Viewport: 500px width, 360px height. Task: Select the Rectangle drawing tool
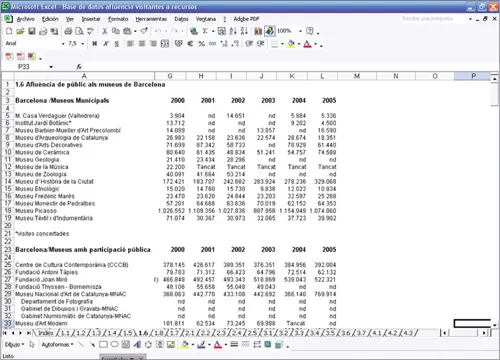pyautogui.click(x=103, y=344)
